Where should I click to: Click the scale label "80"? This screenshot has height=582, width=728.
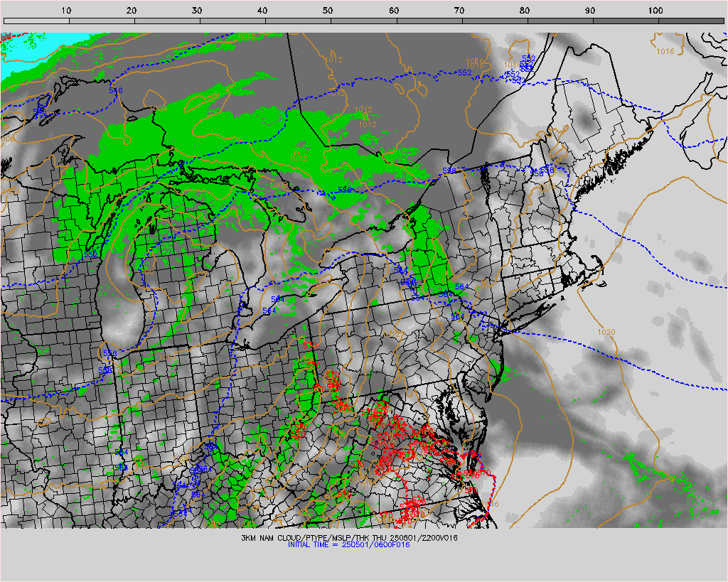(x=525, y=10)
